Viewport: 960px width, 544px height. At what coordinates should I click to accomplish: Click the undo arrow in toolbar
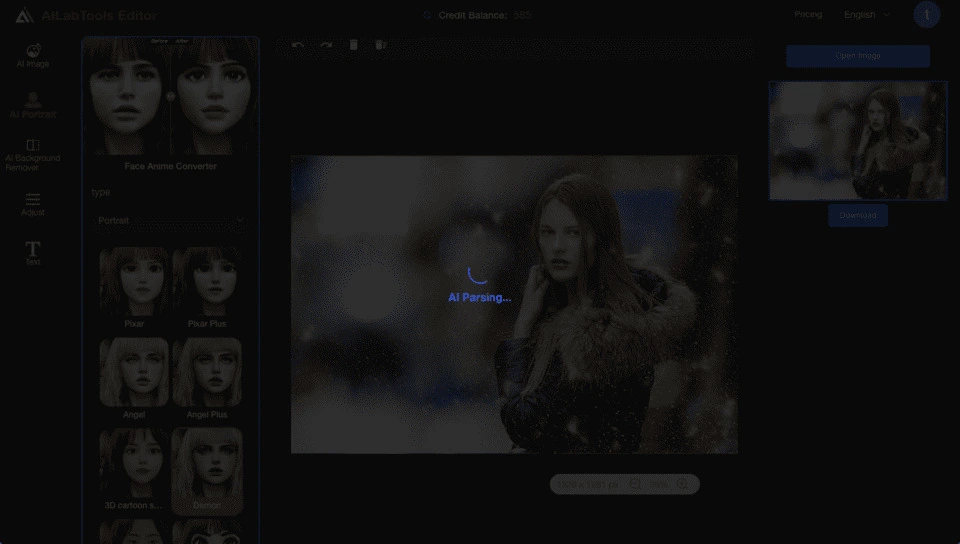coord(298,45)
